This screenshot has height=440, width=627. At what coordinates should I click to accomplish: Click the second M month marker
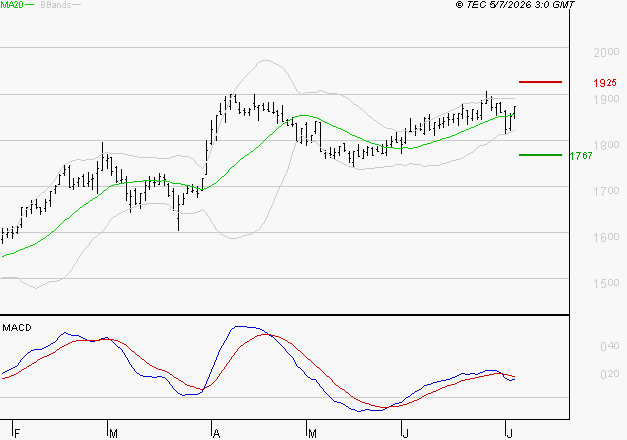(312, 434)
